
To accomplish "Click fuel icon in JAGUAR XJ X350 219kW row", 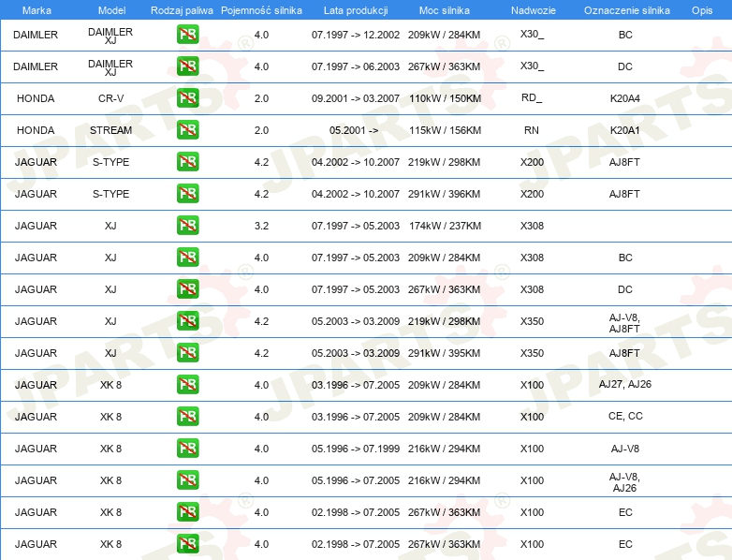I will (187, 321).
